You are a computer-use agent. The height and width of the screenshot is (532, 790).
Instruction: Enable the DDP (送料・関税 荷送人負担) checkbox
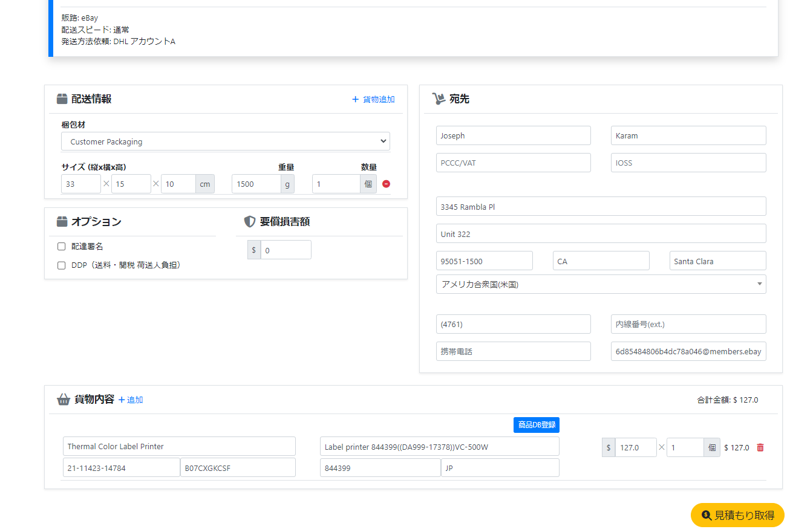coord(61,265)
